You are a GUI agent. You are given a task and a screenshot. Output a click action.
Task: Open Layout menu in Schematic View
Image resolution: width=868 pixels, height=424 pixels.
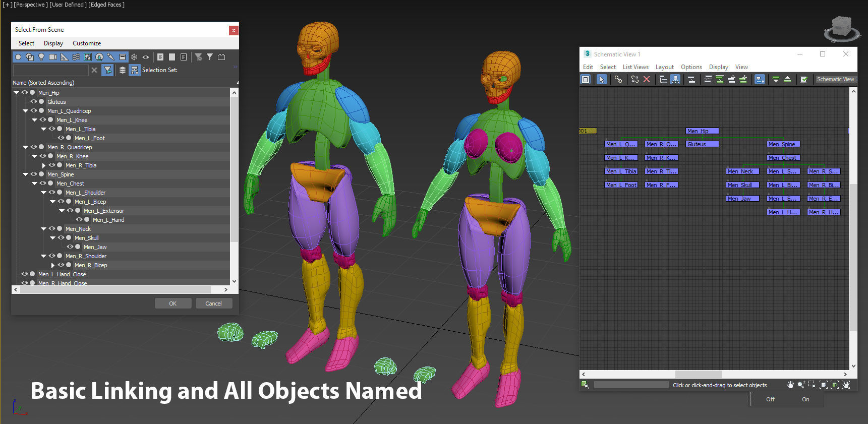point(664,67)
